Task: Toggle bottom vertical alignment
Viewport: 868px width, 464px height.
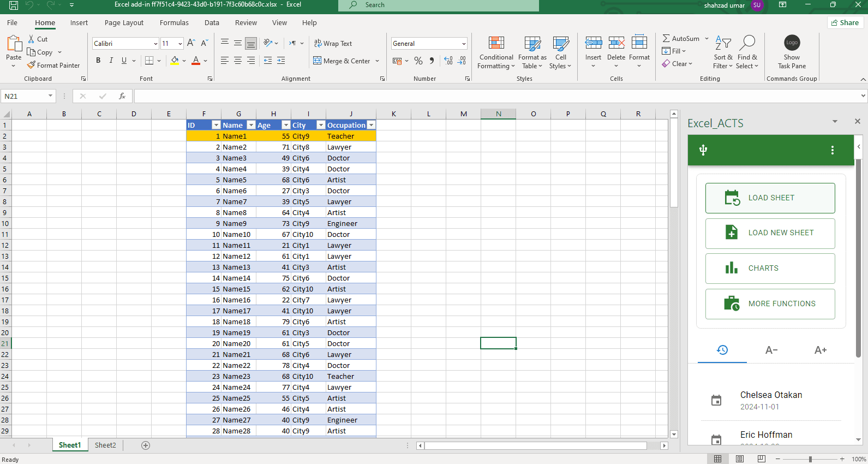Action: (251, 43)
